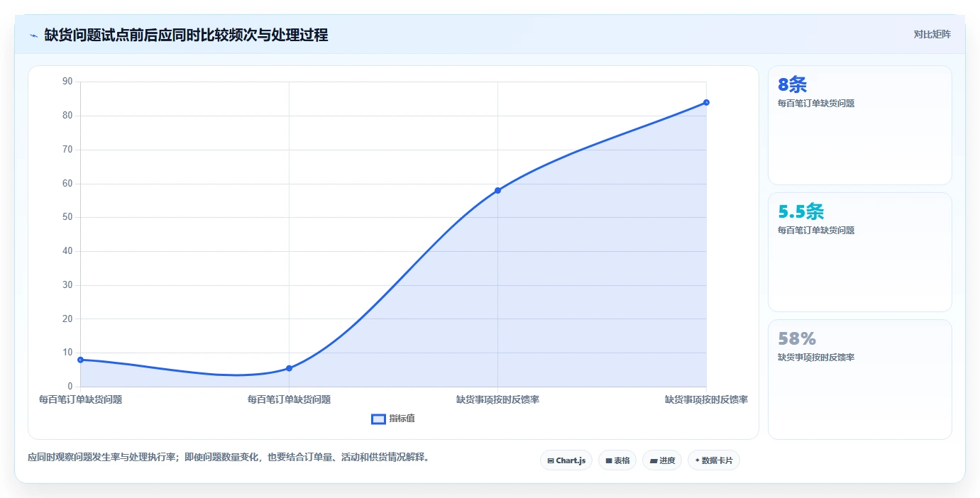Click the y-axis label 90

tap(67, 82)
